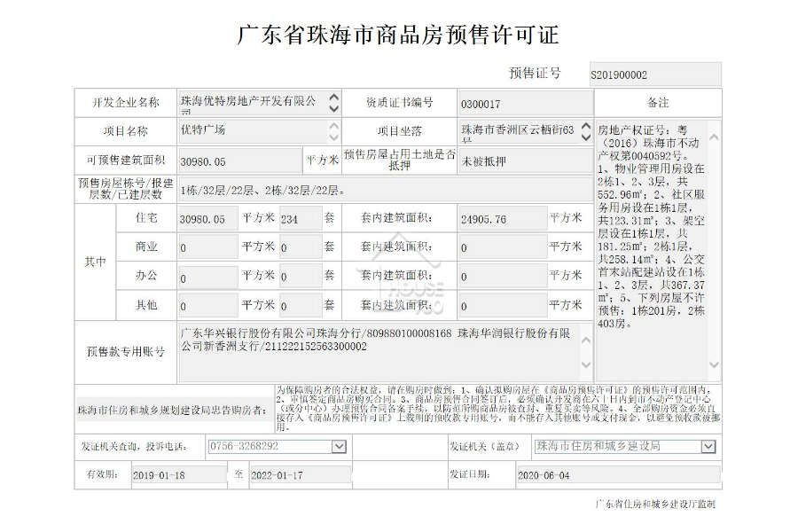
Task: Click the building number field 1栋/32层/22层
Action: pyautogui.click(x=386, y=191)
